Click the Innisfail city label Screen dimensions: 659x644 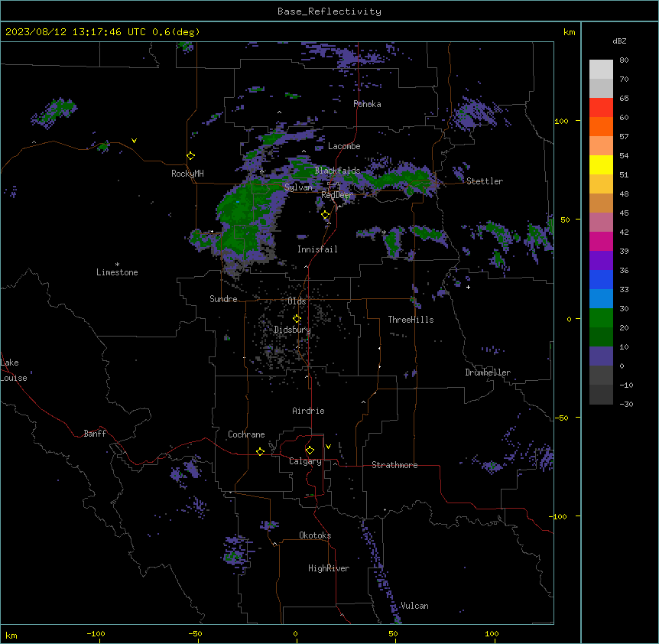click(317, 249)
